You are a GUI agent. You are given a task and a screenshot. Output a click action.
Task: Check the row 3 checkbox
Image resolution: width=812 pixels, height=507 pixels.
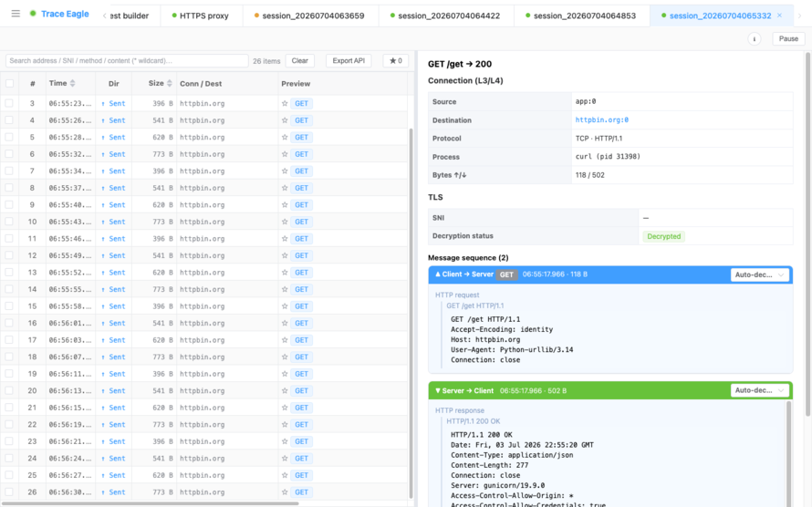(x=9, y=103)
